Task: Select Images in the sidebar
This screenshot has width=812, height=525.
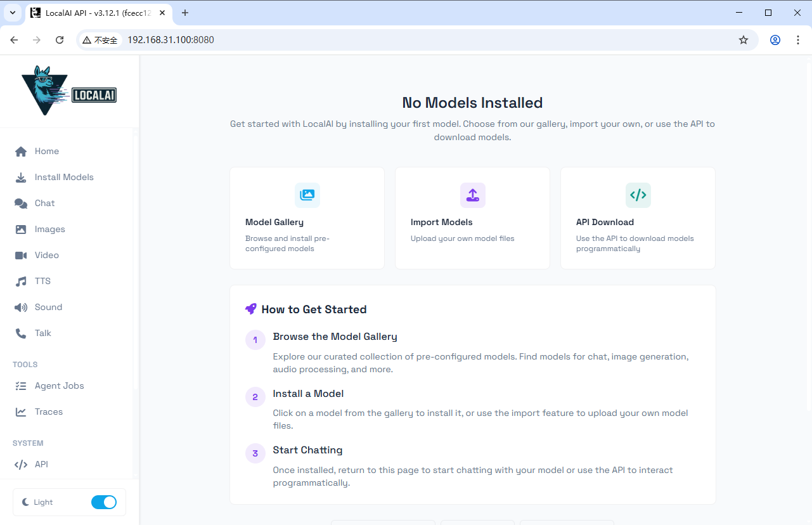Action: (70, 230)
